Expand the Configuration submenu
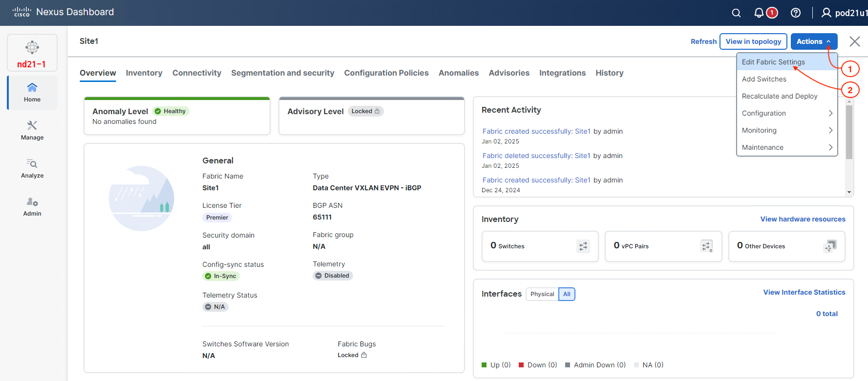The height and width of the screenshot is (381, 868). click(786, 113)
